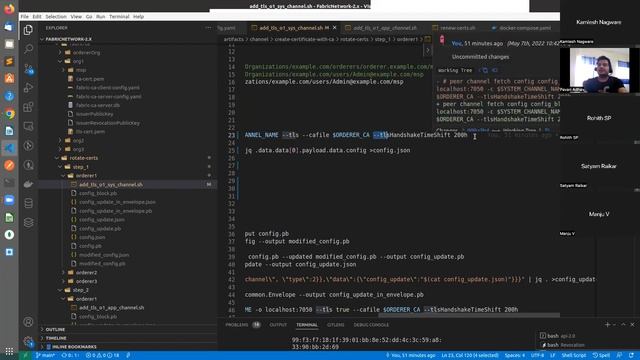The height and width of the screenshot is (360, 640).
Task: Click the errors and warnings status indicator
Action: [102, 356]
